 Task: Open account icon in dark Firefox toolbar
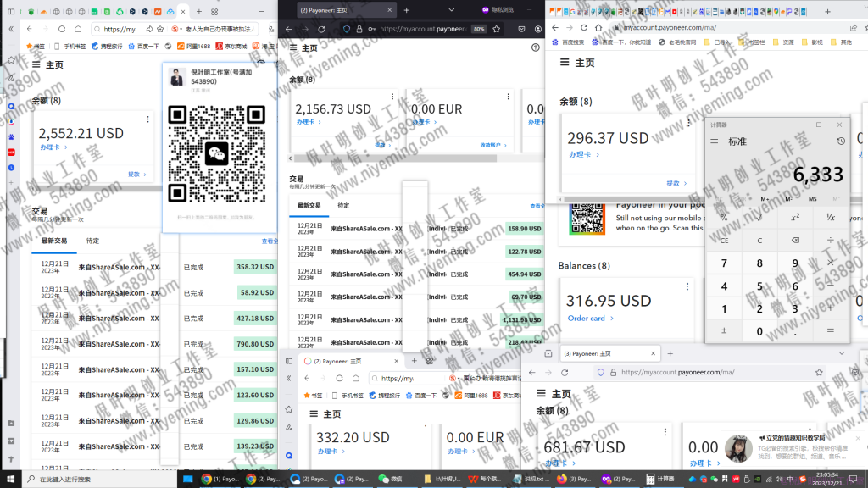(538, 29)
